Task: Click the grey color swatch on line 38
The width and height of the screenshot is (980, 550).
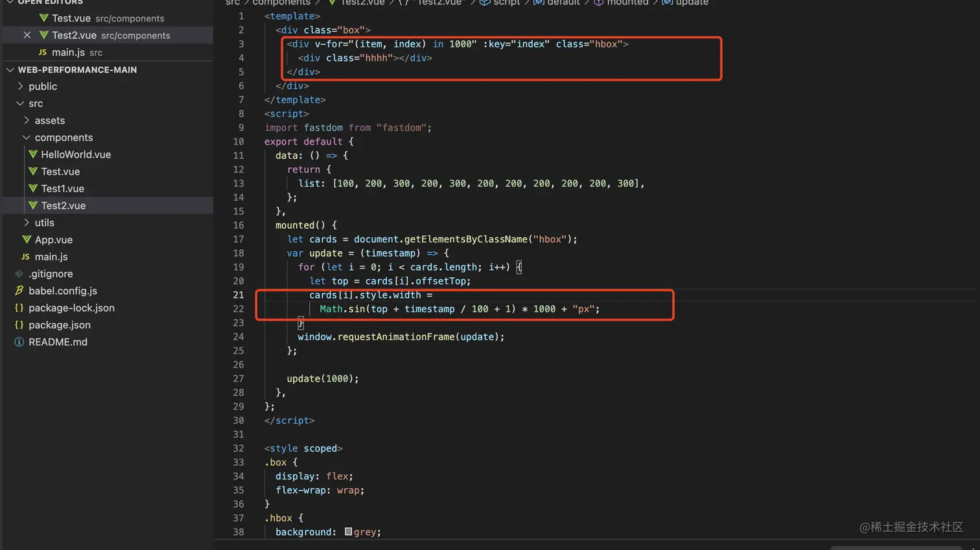Action: click(x=348, y=531)
